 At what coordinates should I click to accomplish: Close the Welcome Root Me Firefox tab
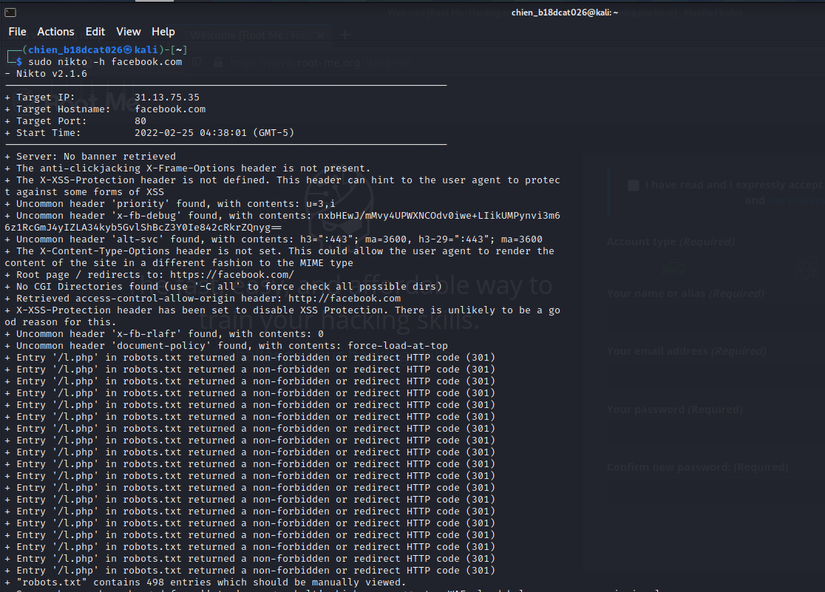[320, 35]
